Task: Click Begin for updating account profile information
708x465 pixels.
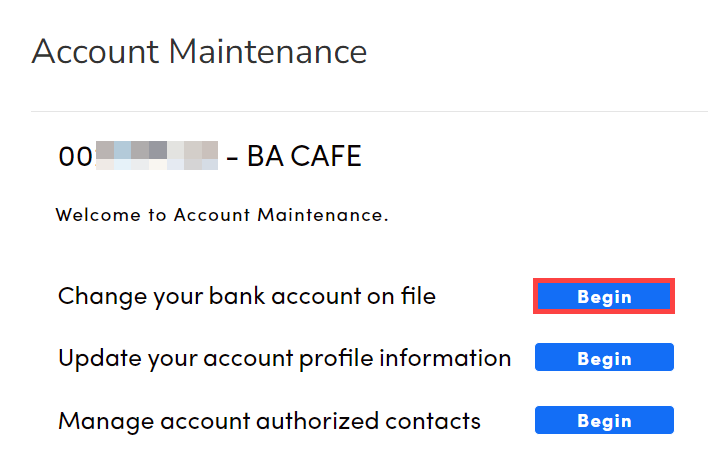Action: [604, 358]
